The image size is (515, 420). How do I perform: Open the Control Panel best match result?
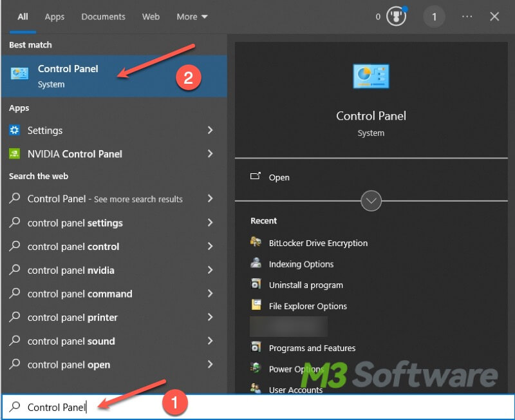pos(114,76)
